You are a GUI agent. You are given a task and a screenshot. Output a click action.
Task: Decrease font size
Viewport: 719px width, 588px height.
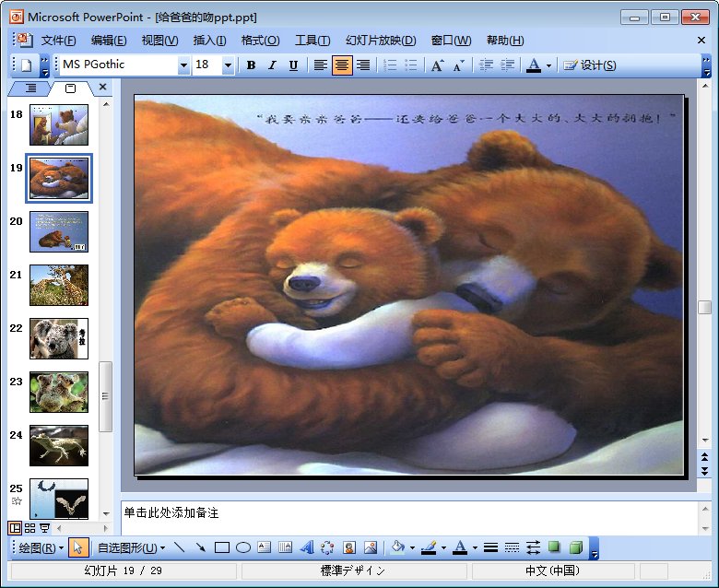458,65
